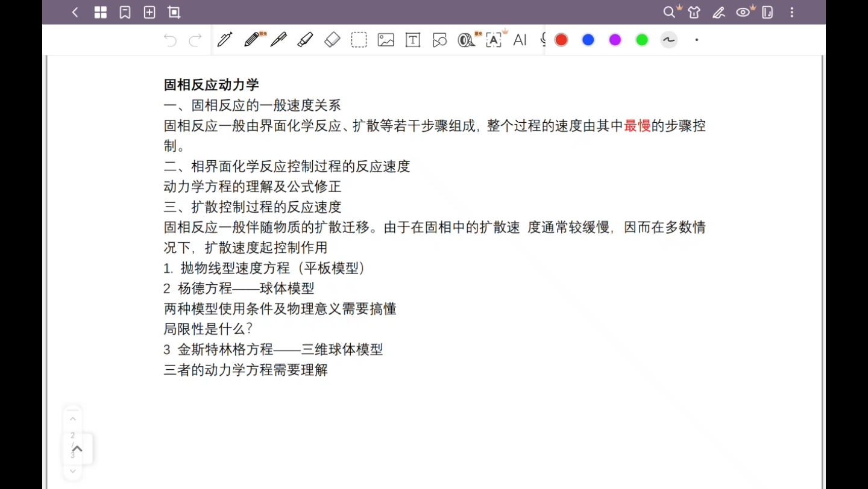Click line 三者的动力学方程需要理解
The image size is (868, 489).
tap(245, 370)
